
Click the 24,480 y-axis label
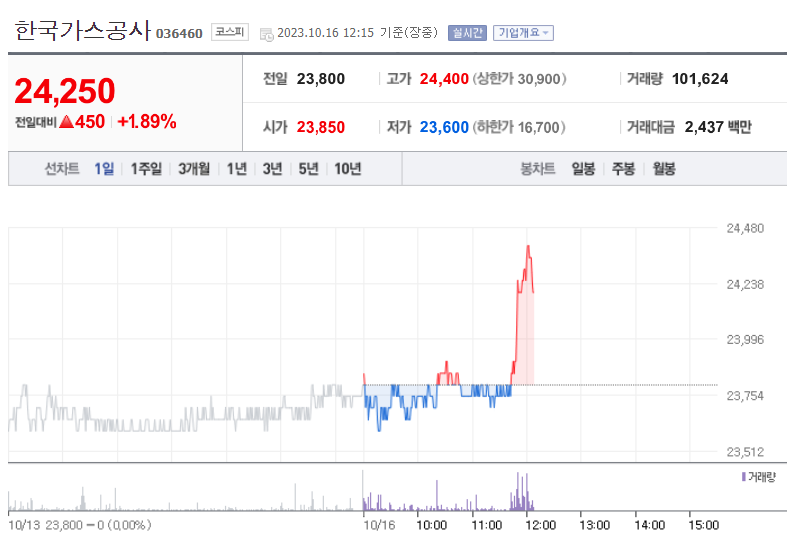[x=745, y=228]
